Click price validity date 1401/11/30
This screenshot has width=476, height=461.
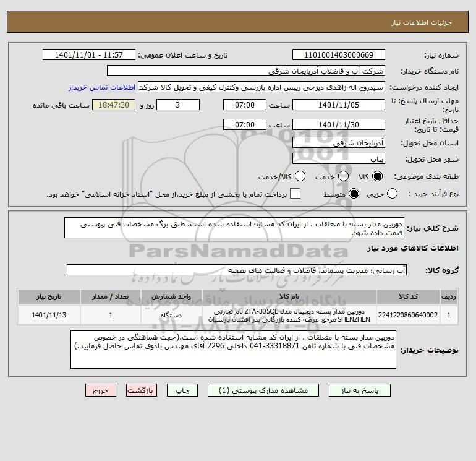tap(339, 124)
